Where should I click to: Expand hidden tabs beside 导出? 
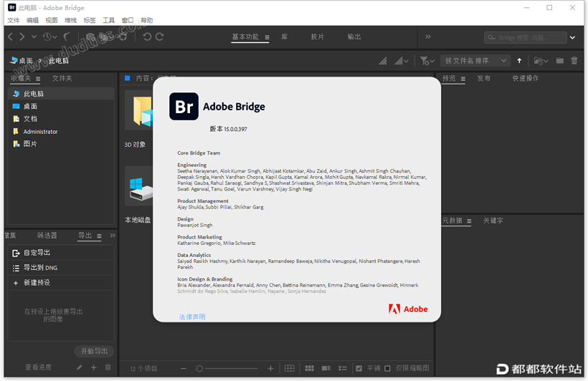[x=113, y=236]
